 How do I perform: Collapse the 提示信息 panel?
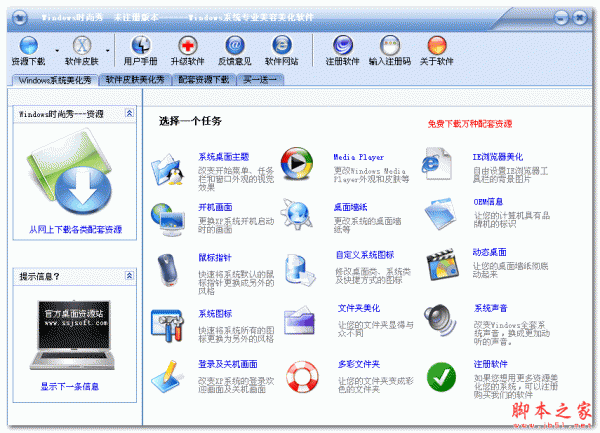(129, 275)
